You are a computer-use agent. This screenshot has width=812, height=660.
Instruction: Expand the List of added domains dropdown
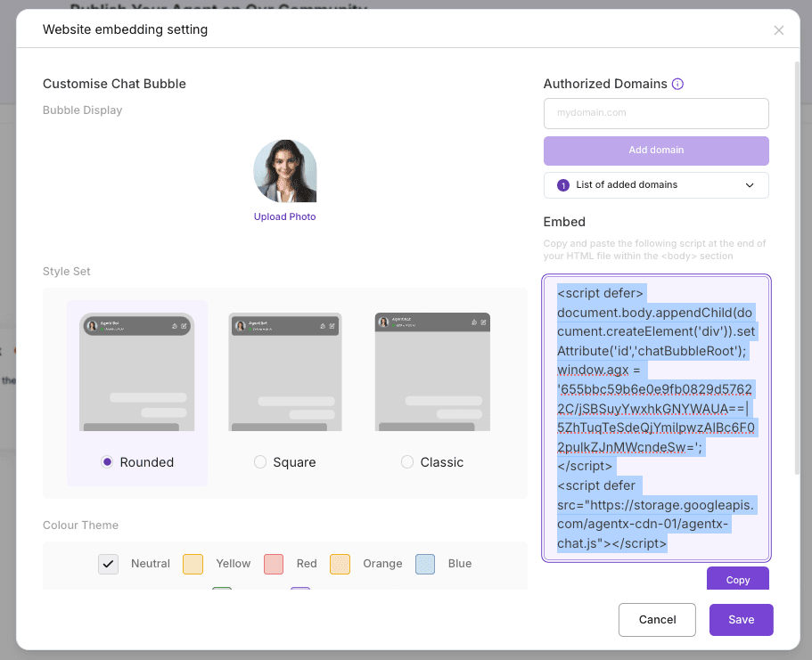pyautogui.click(x=656, y=185)
